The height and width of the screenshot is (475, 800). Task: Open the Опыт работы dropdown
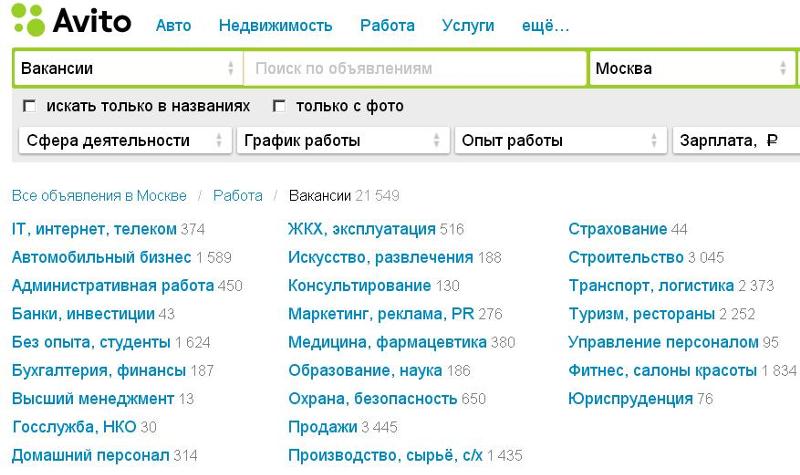561,140
